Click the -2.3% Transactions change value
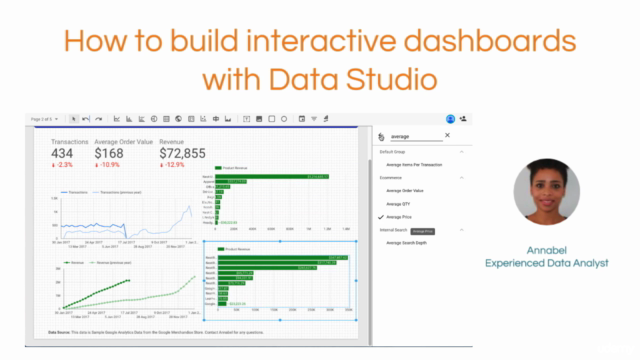This screenshot has width=640, height=360. [x=62, y=165]
